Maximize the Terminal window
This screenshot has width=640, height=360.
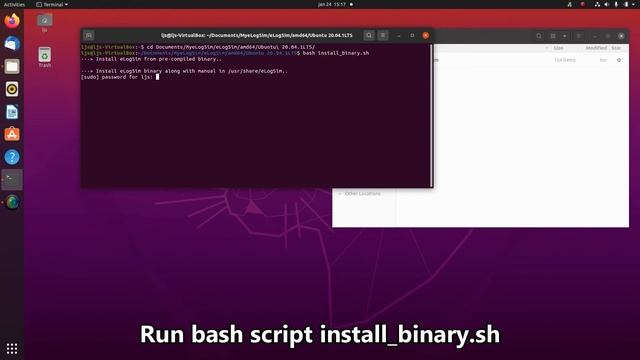[412, 36]
